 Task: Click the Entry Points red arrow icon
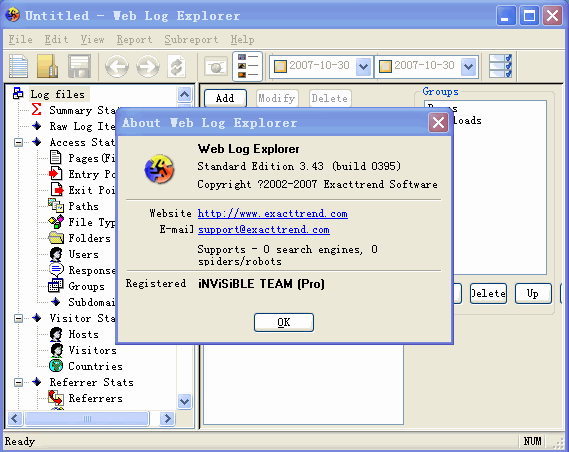(x=56, y=173)
